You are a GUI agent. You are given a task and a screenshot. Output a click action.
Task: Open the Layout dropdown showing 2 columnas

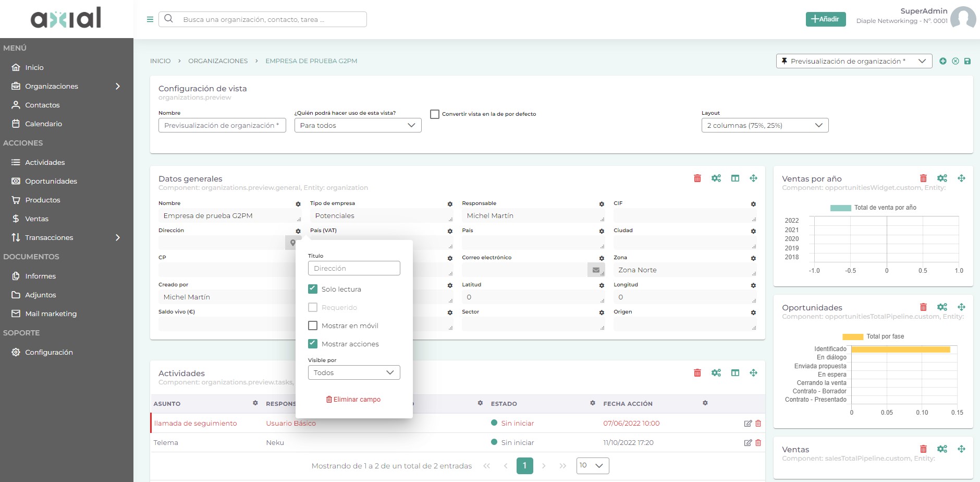point(765,125)
